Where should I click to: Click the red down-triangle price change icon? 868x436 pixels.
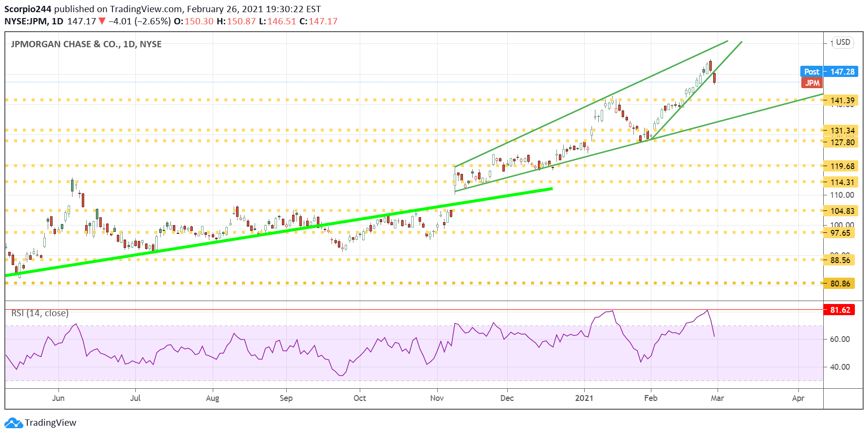click(102, 21)
